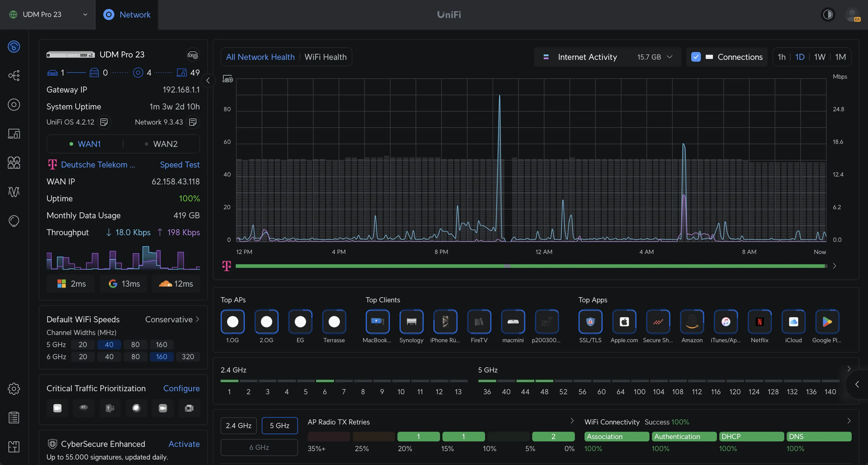The width and height of the screenshot is (868, 465).
Task: Select the 1W time range
Action: tap(820, 57)
